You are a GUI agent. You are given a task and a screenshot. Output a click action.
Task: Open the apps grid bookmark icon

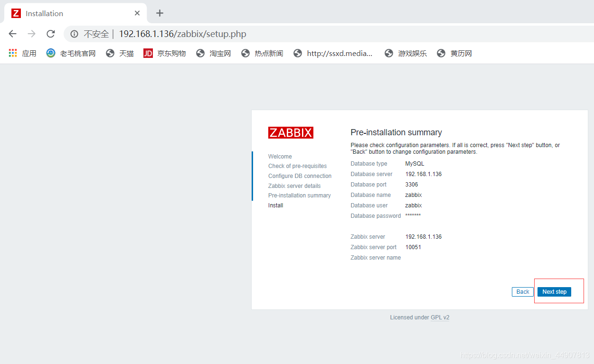[13, 53]
